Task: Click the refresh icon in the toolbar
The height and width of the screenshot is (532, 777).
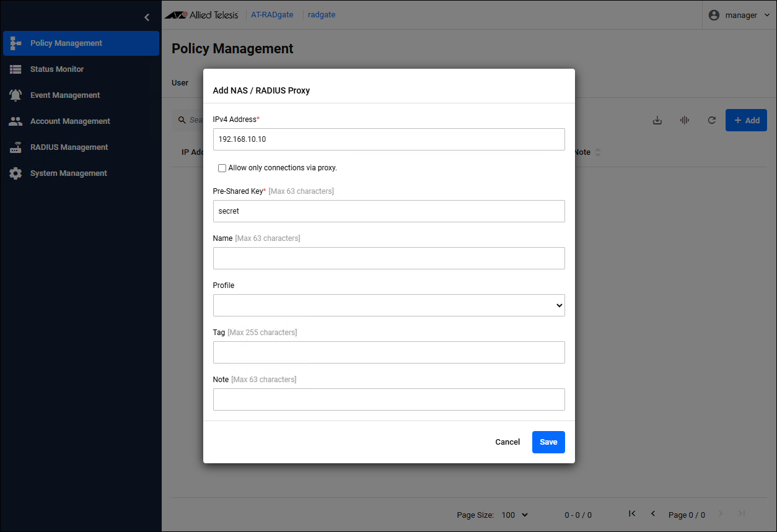Action: pyautogui.click(x=712, y=120)
